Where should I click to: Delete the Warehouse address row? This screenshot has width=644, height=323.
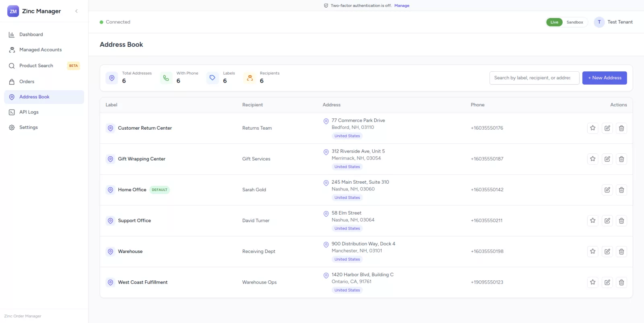(621, 252)
